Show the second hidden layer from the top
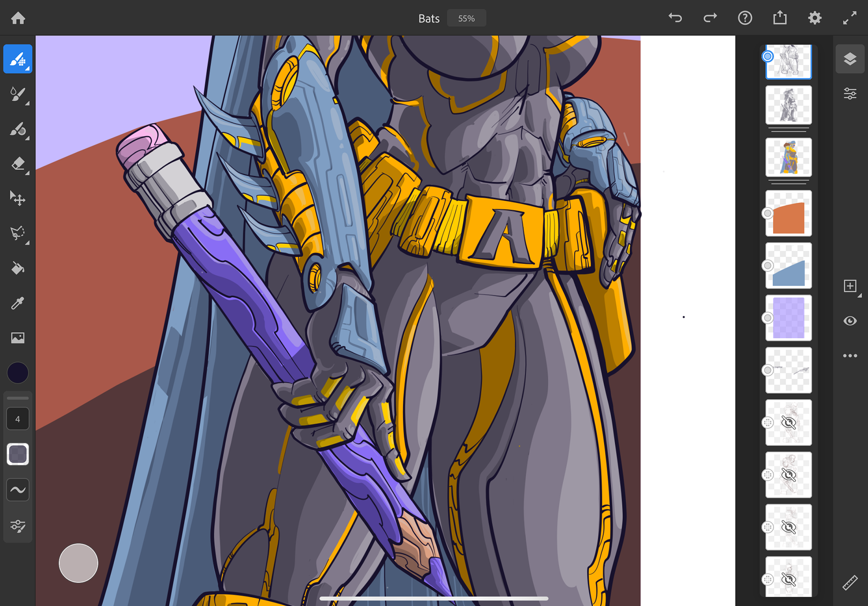This screenshot has height=606, width=868. click(788, 475)
